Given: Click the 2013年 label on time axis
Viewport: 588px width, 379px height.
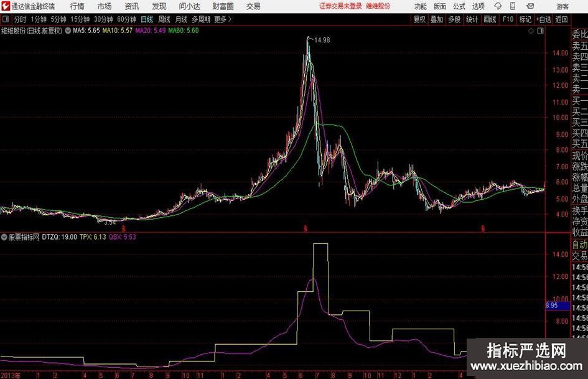Looking at the screenshot, I should click(11, 375).
